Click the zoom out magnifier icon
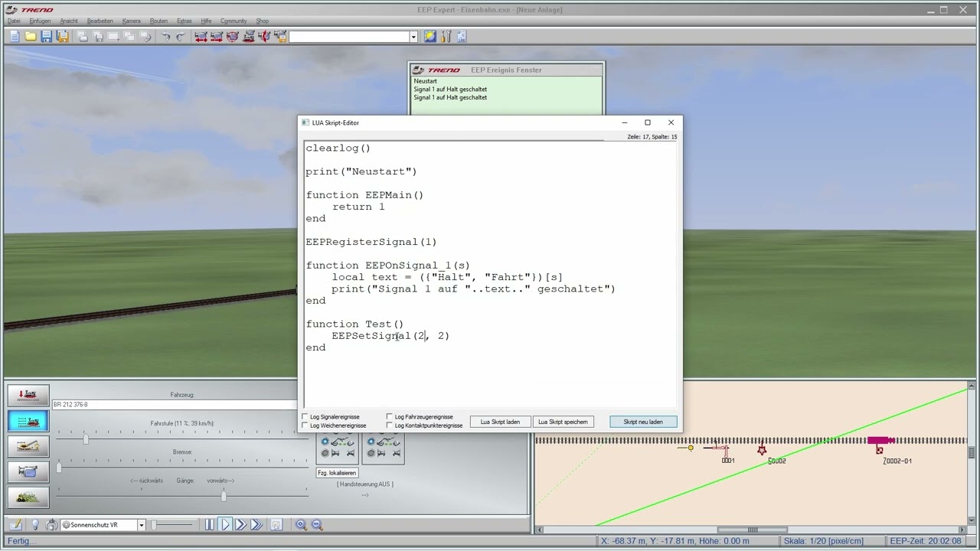980x551 pixels. [317, 525]
